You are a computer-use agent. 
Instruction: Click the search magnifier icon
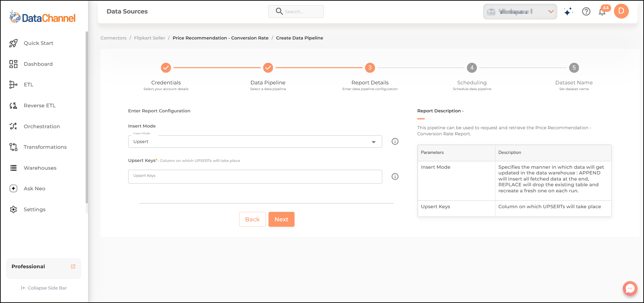(279, 11)
